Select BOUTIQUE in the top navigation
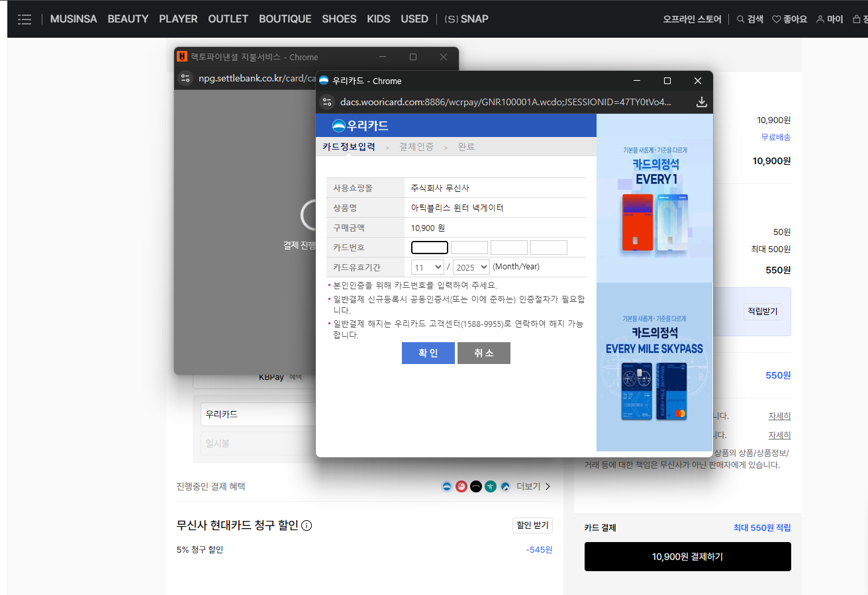868x595 pixels. [285, 19]
